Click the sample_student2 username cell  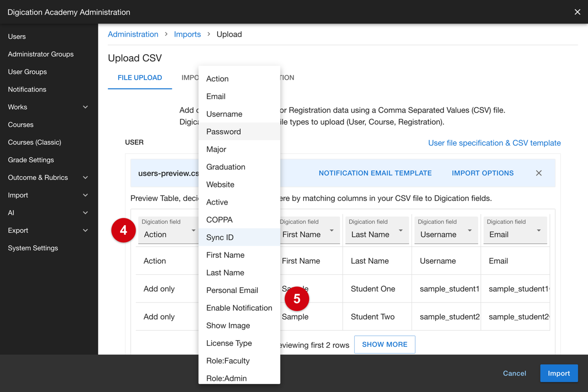[x=446, y=317]
